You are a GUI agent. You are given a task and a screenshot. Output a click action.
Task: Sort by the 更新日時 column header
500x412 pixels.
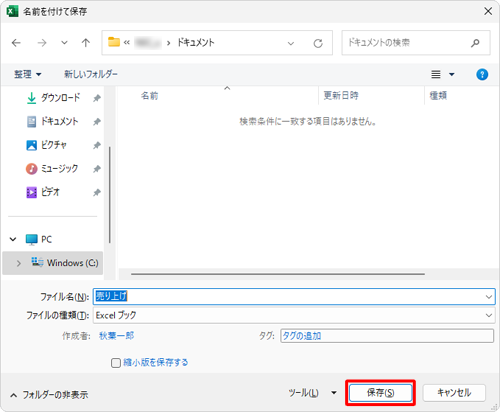click(341, 96)
